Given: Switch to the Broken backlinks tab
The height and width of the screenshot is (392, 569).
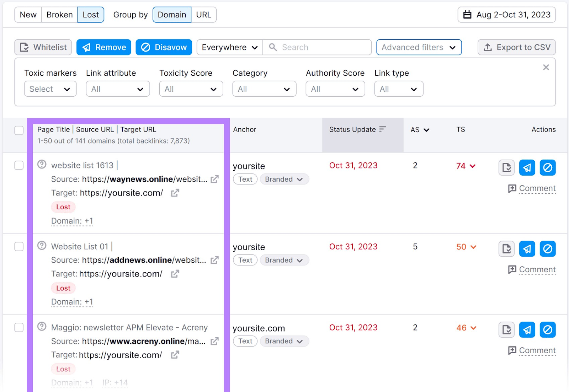Looking at the screenshot, I should click(x=59, y=15).
